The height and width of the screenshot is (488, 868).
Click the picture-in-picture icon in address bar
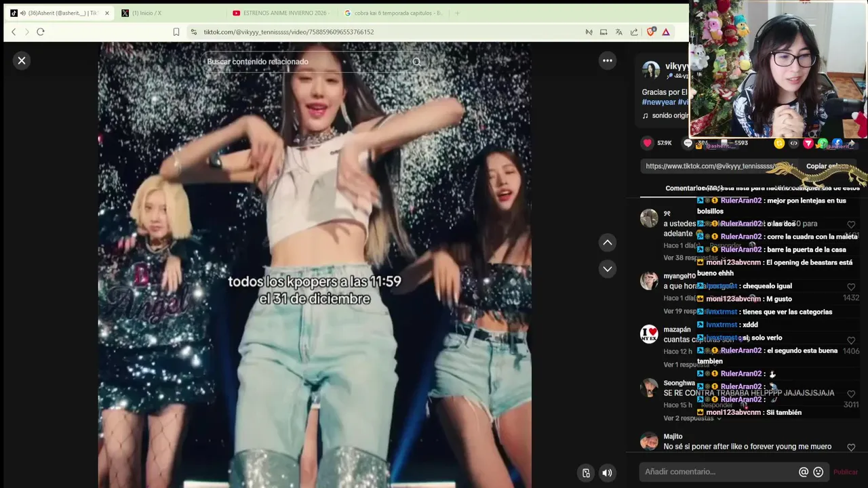point(604,32)
